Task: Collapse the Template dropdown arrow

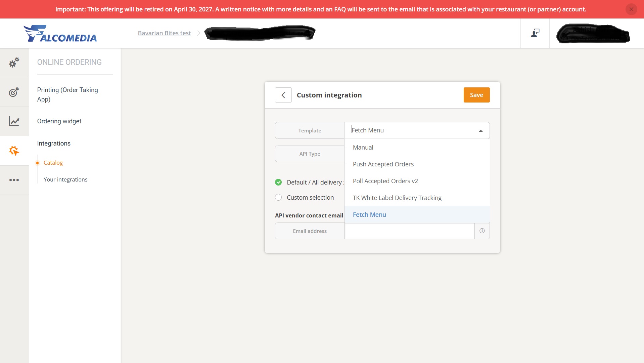Action: tap(481, 131)
